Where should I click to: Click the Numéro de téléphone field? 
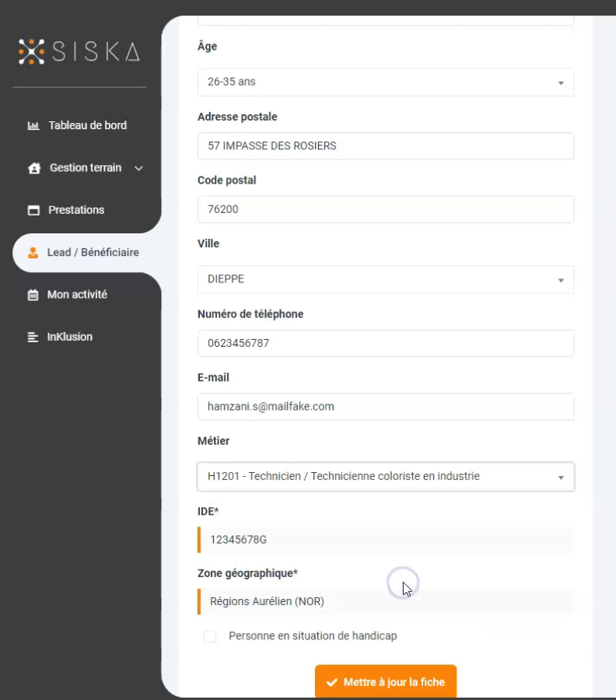point(386,343)
